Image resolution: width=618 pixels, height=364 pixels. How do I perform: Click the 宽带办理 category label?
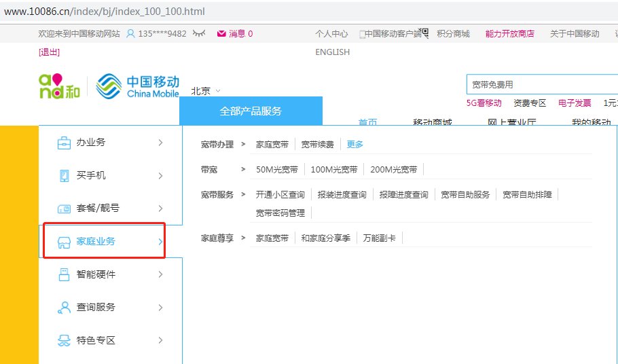point(217,145)
